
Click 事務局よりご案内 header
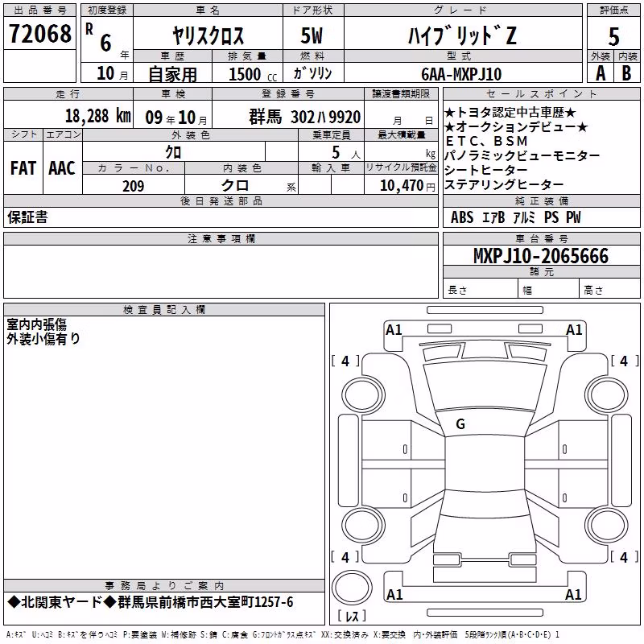tap(164, 586)
